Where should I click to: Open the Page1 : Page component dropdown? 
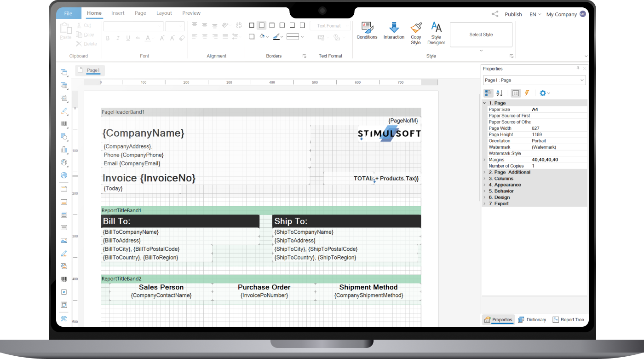point(534,80)
